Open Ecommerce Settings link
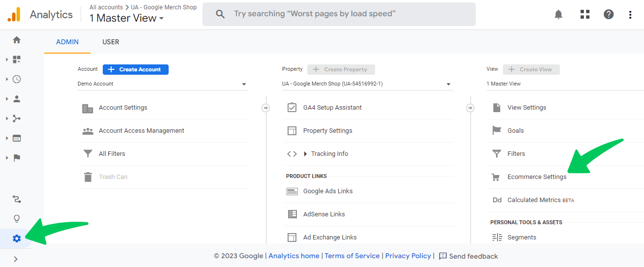 537,177
